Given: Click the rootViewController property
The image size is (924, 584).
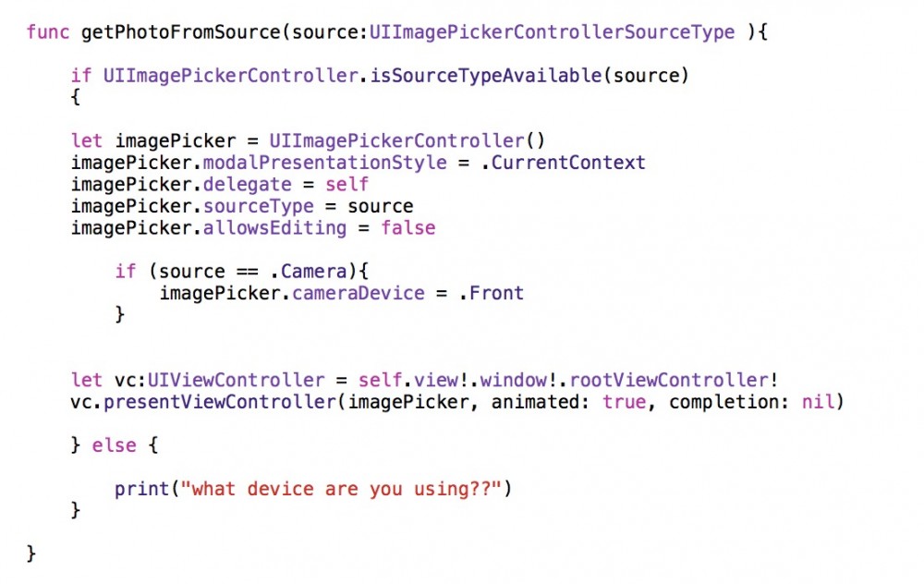Looking at the screenshot, I should tap(669, 380).
